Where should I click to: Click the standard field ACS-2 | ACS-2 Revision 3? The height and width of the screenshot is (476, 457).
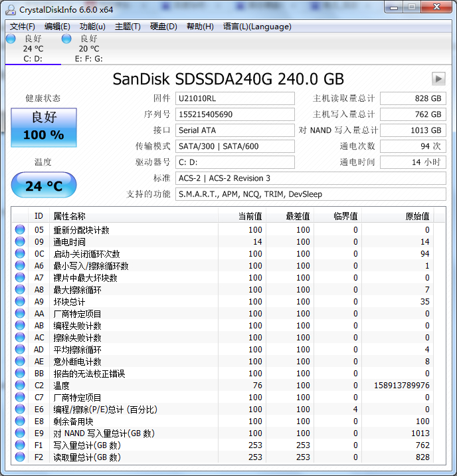click(311, 178)
